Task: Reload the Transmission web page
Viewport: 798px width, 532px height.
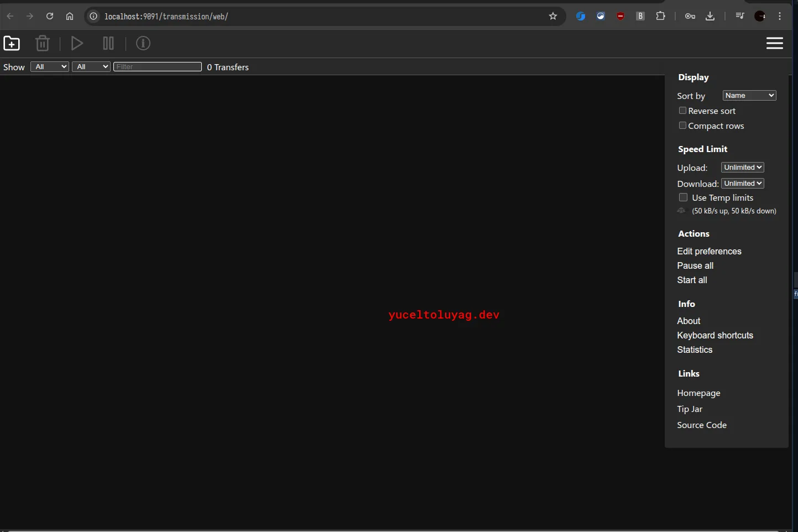Action: [50, 16]
